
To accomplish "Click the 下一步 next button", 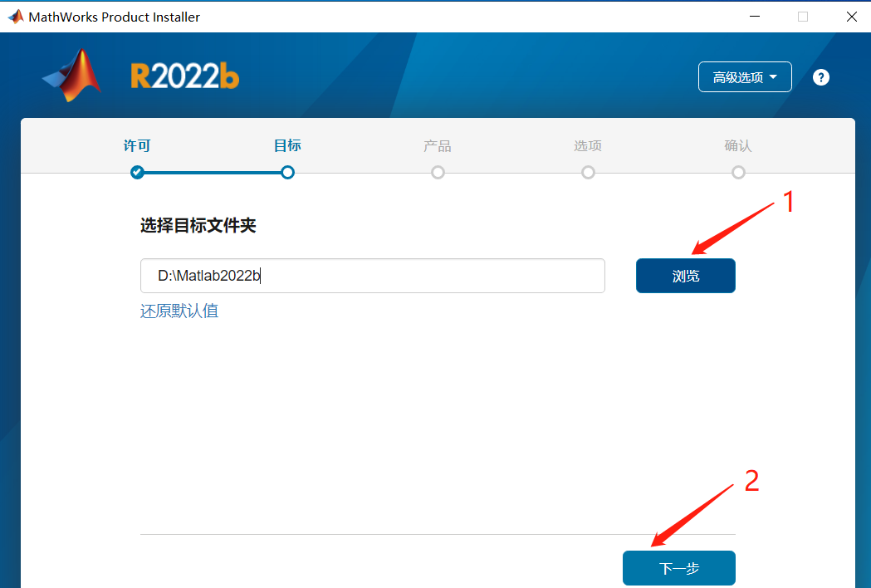I will [679, 568].
